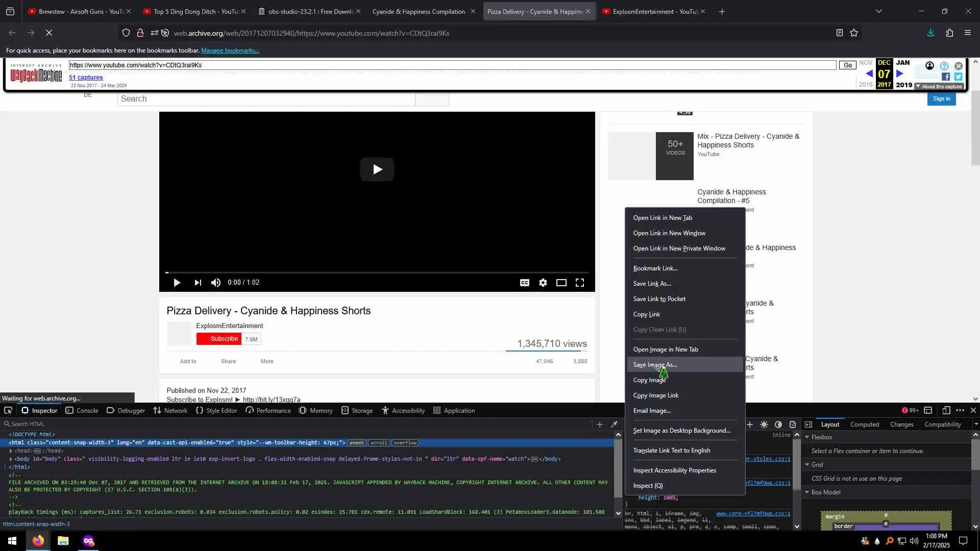
Task: Enter fullscreen via player icon
Action: 580,283
